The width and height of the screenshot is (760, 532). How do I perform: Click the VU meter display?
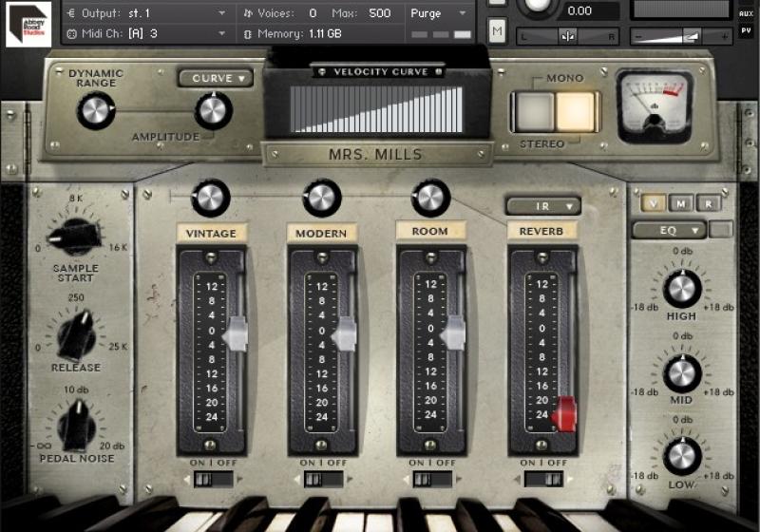pos(655,107)
